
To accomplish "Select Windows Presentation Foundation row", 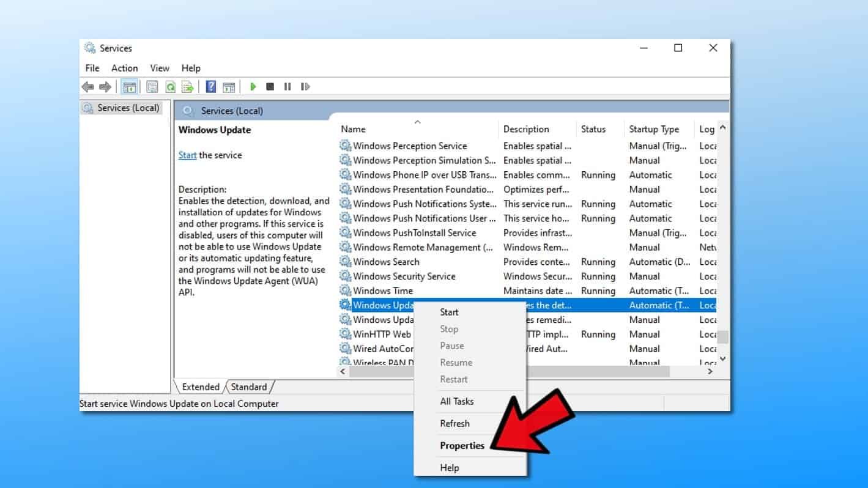I will click(527, 190).
